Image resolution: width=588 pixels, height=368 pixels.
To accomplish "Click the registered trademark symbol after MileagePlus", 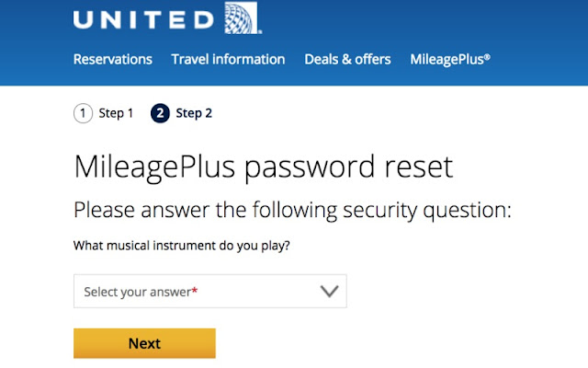I will click(x=487, y=56).
